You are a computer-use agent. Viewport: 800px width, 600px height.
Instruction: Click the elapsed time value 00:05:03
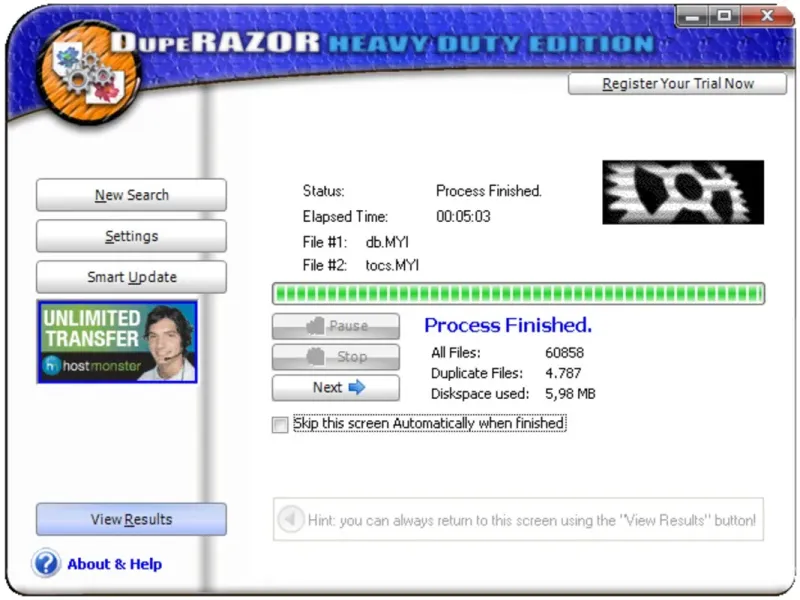point(463,216)
